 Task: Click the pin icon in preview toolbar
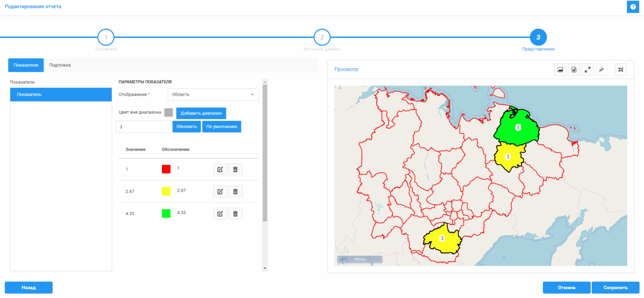click(602, 70)
